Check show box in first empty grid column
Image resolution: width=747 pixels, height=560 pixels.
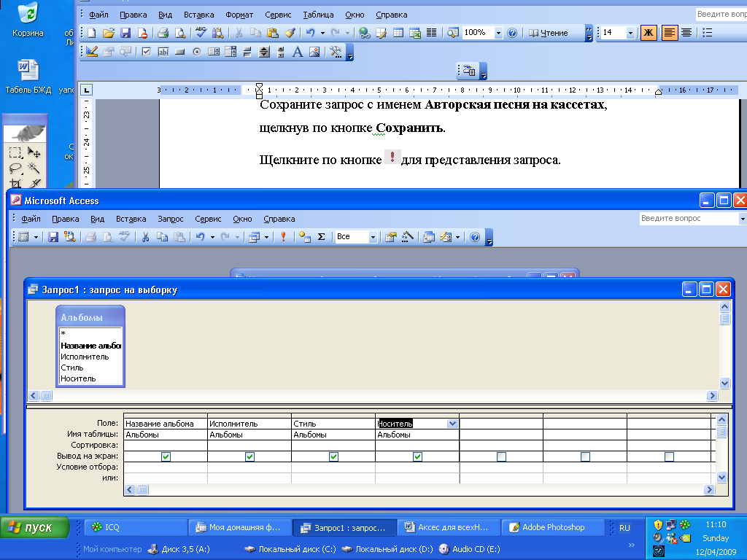pos(501,456)
